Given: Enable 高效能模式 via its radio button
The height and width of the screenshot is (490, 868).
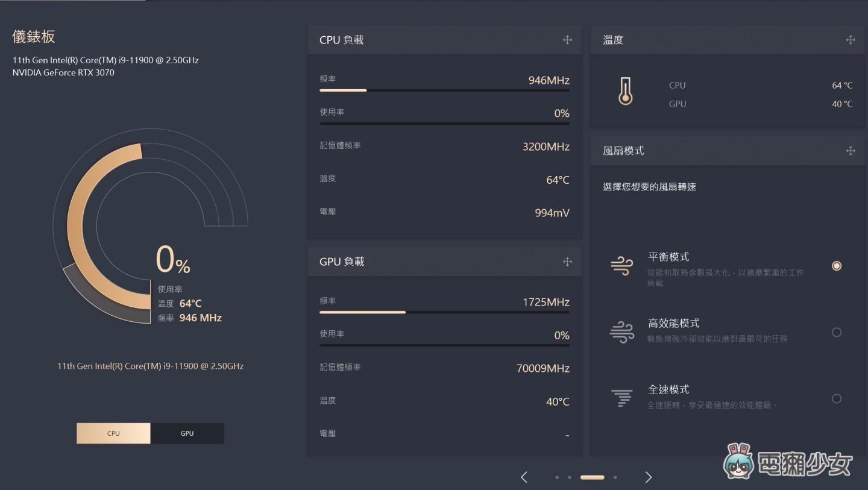Looking at the screenshot, I should pyautogui.click(x=837, y=332).
